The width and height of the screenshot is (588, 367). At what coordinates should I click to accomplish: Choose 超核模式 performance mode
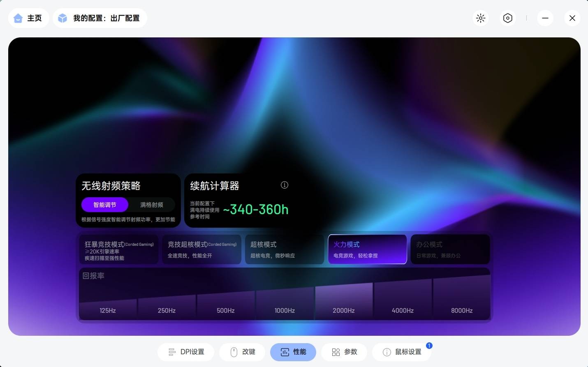[285, 249]
